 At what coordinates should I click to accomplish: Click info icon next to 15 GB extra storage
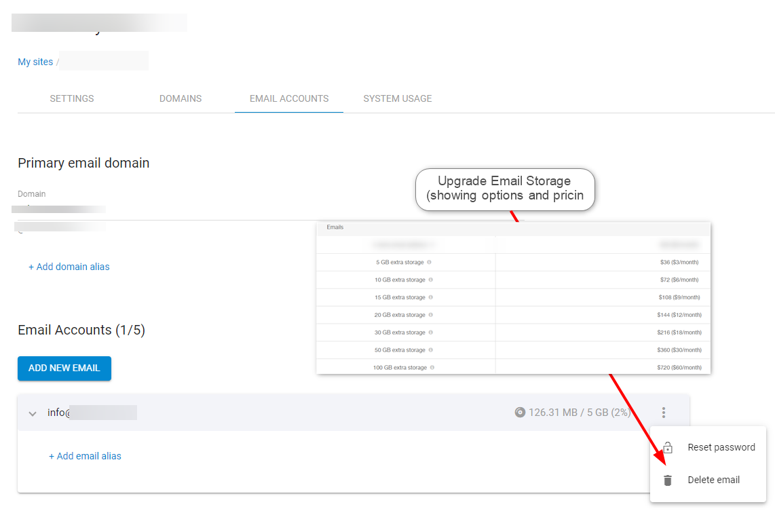(430, 297)
